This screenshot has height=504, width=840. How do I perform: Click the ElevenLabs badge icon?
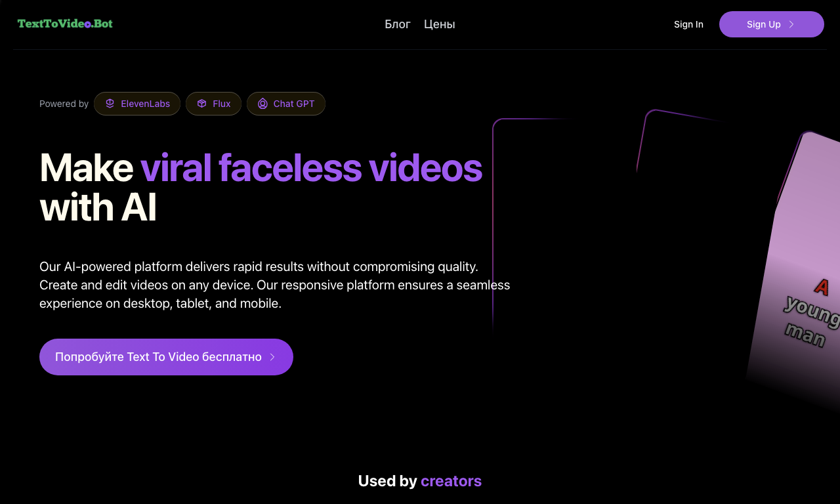(x=110, y=104)
